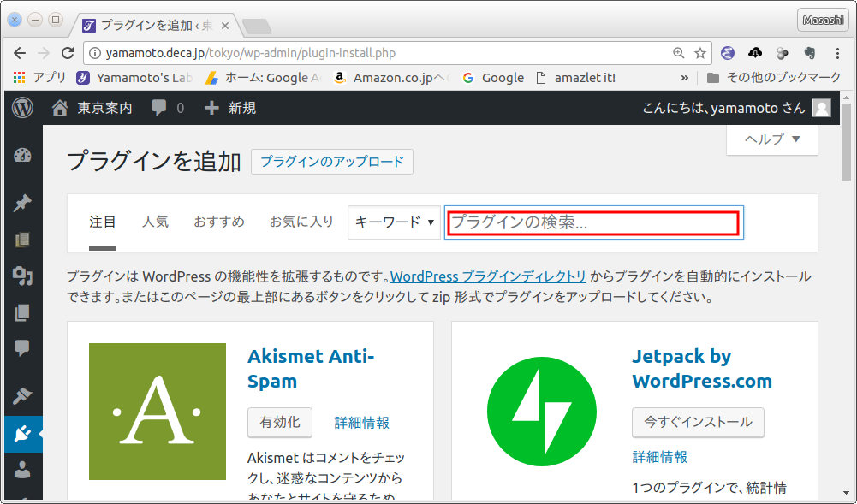857x504 pixels.
Task: Show more bookmarks with the » chevron
Action: pyautogui.click(x=684, y=78)
